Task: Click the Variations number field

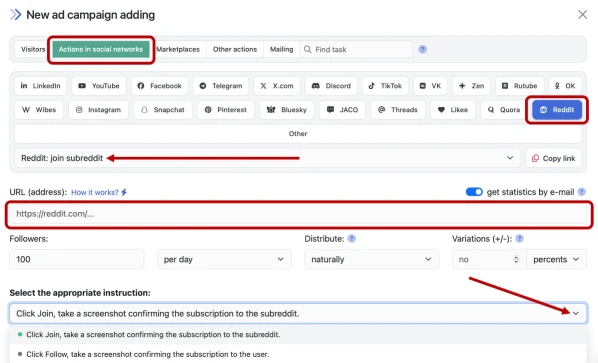Action: pos(489,259)
